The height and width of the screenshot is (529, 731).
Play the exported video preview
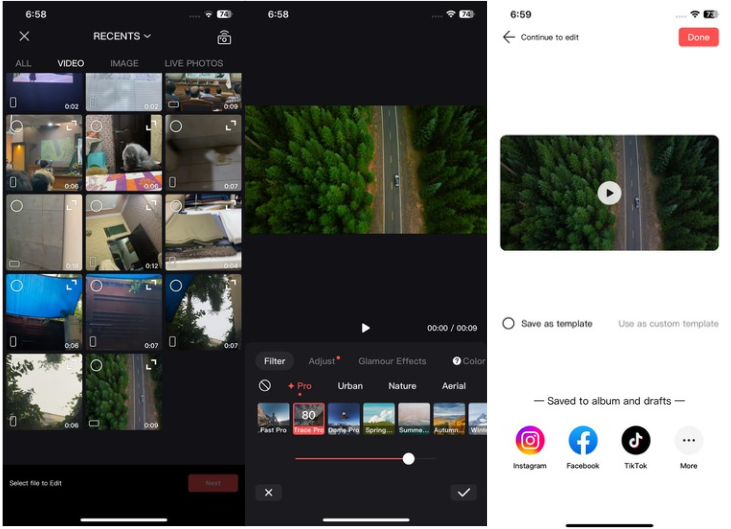[x=609, y=193]
